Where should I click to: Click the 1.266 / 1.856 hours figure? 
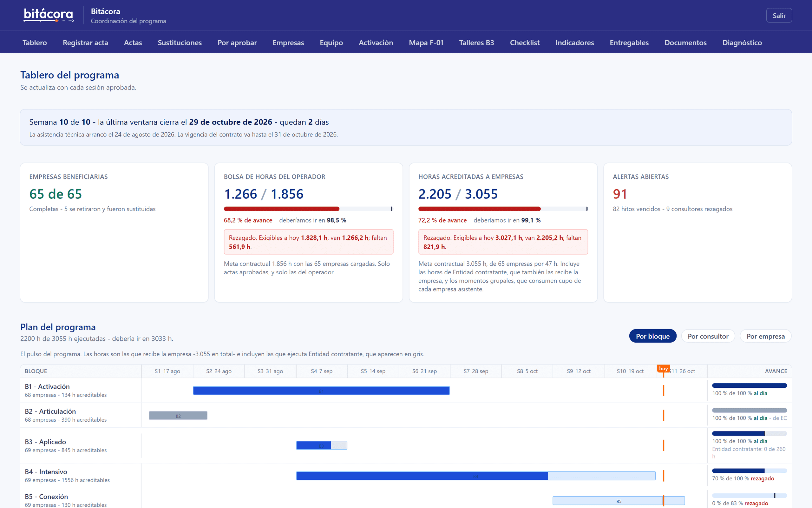tap(263, 194)
